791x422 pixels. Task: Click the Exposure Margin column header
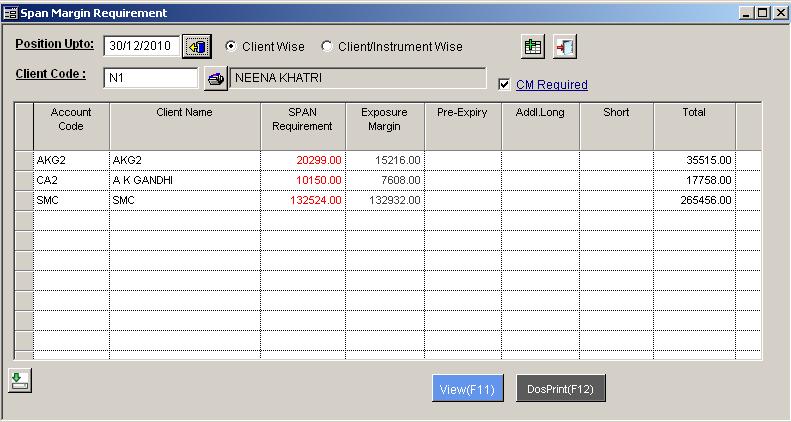coord(384,120)
